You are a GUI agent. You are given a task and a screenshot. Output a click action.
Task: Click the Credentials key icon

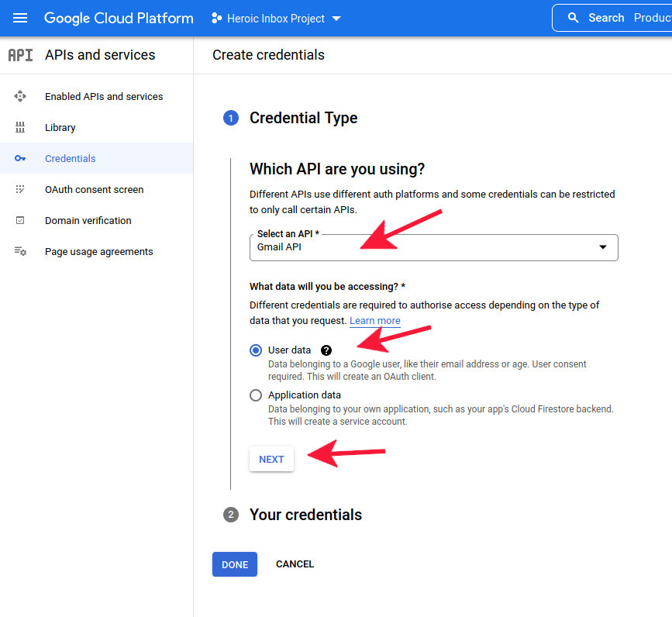(x=20, y=159)
